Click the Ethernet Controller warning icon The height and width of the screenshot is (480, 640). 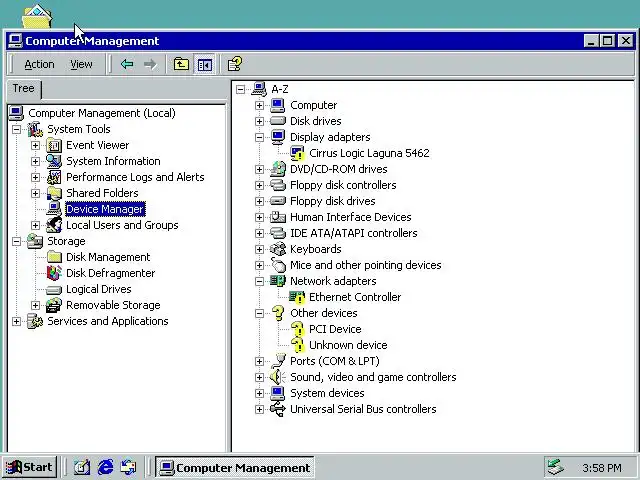pyautogui.click(x=297, y=297)
